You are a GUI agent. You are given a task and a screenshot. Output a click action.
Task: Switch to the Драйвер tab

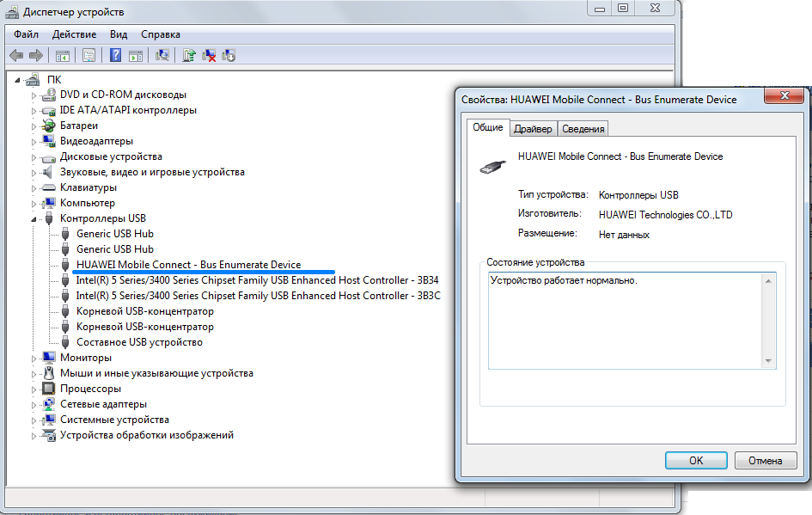tap(533, 129)
